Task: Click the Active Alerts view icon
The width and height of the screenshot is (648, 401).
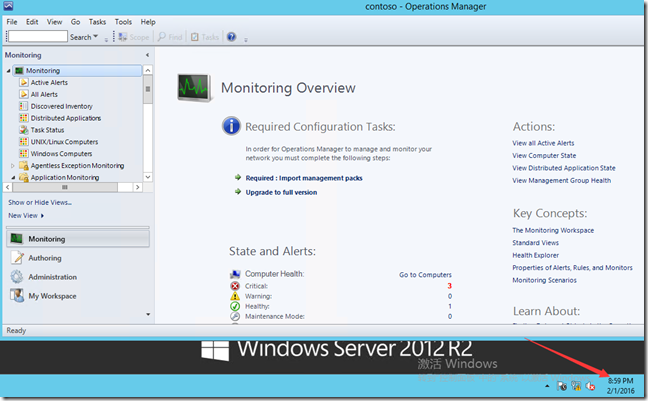Action: [24, 82]
